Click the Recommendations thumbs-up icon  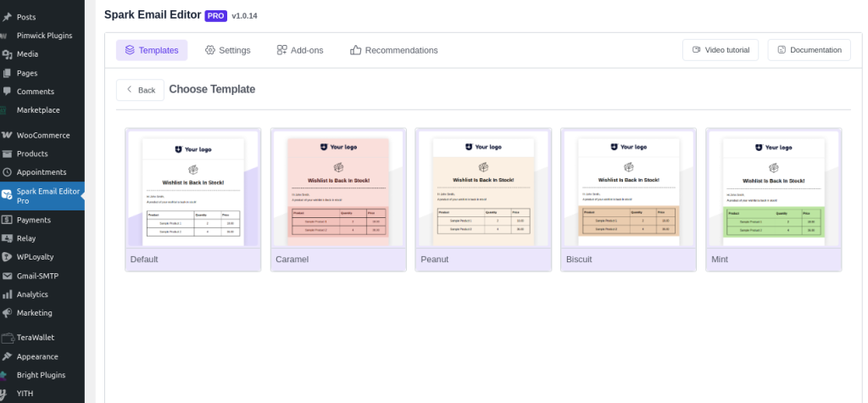(x=355, y=50)
